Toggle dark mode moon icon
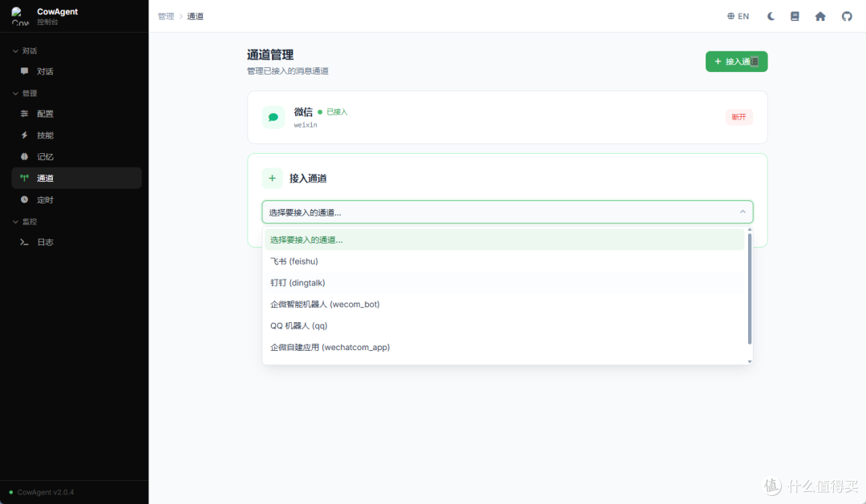The height and width of the screenshot is (504, 866). (x=771, y=16)
